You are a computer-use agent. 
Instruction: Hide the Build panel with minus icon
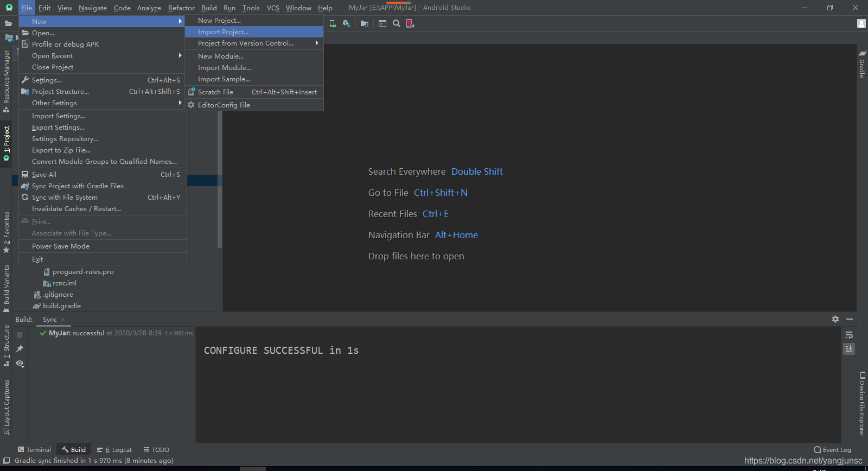[x=850, y=319]
